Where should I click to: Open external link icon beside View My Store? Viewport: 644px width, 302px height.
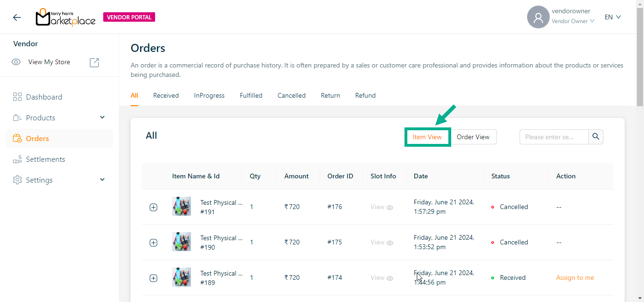pos(94,62)
